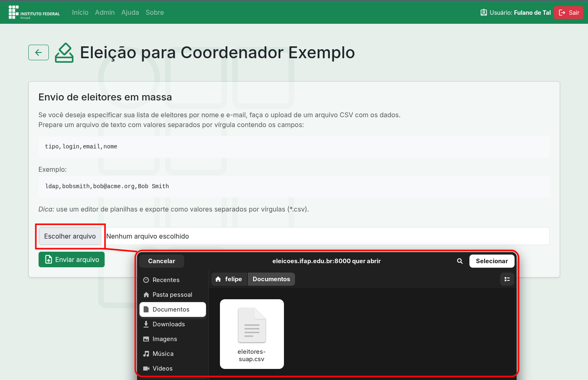
Task: Open Downloads in the sidebar
Action: coord(173,324)
